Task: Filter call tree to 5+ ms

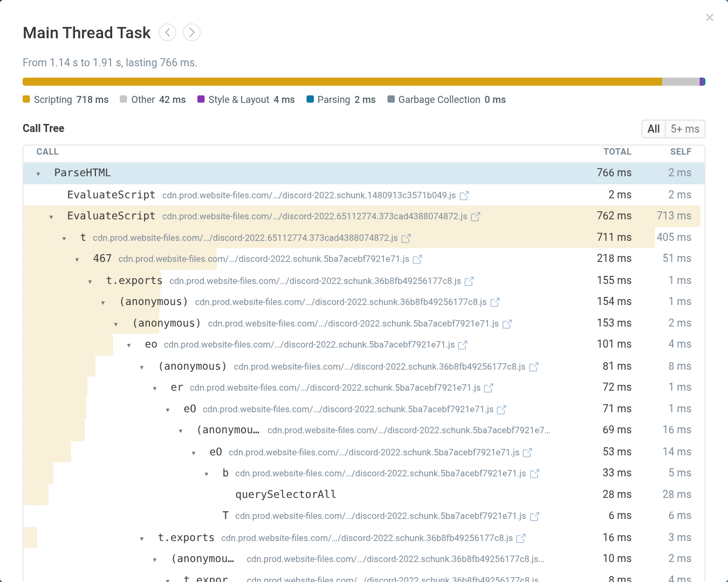Action: (x=685, y=129)
